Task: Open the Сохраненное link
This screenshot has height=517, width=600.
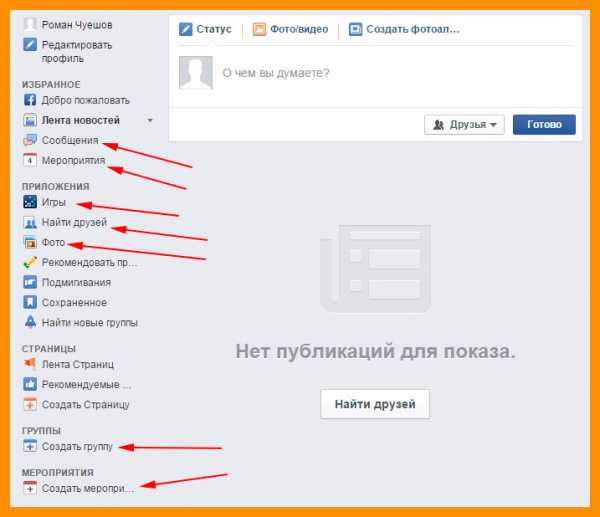Action: click(74, 303)
